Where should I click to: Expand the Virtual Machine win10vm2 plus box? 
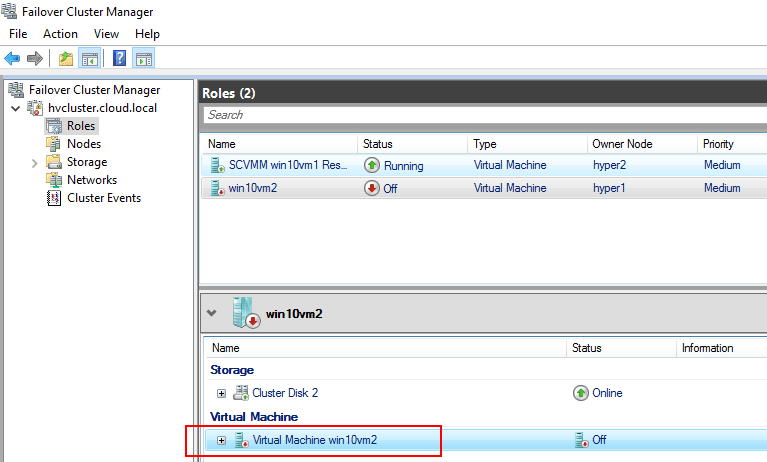click(x=222, y=440)
